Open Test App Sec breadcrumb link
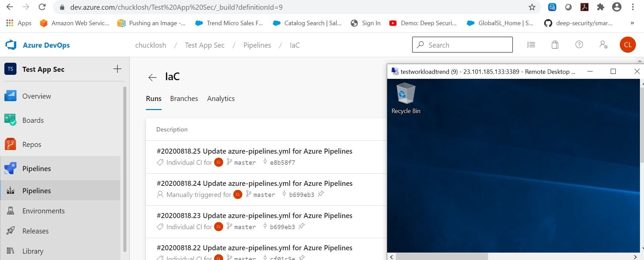This screenshot has height=260, width=644. pos(205,45)
